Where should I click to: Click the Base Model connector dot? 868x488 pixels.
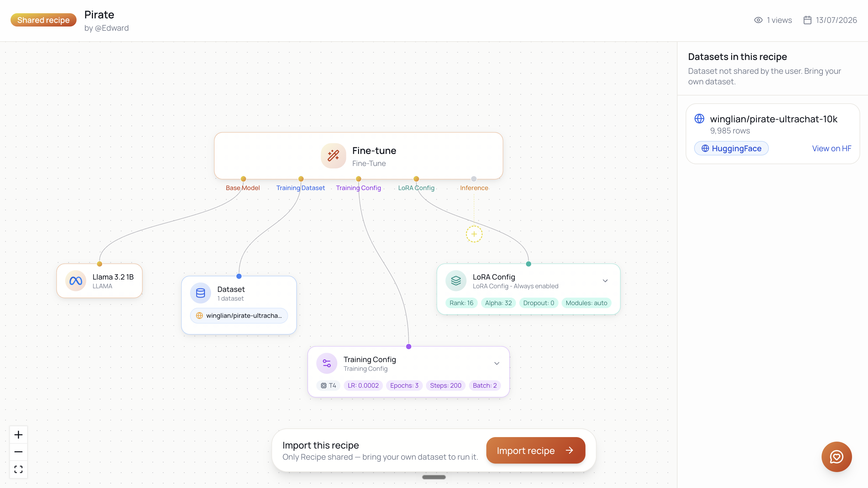click(243, 179)
